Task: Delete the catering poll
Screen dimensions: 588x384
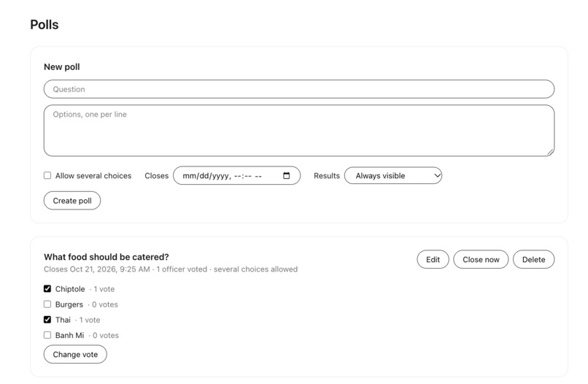Action: [533, 259]
